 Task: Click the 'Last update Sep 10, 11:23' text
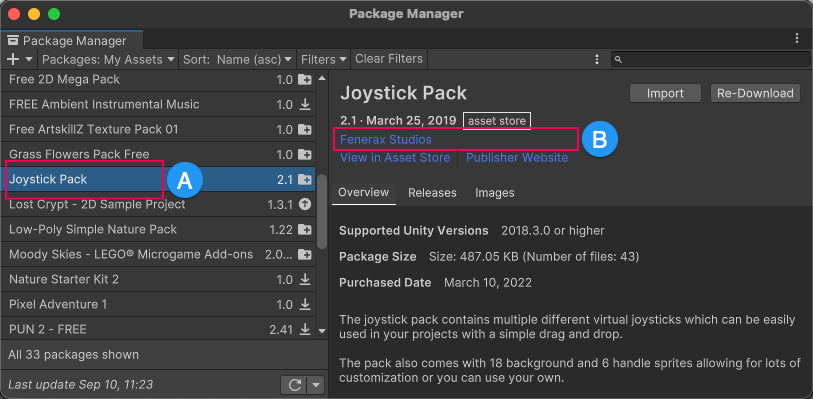(x=80, y=385)
